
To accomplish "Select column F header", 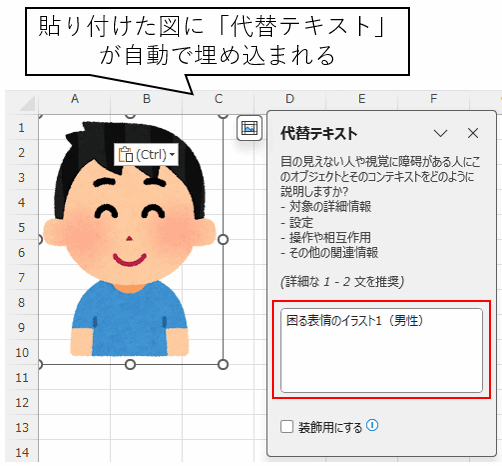I will [433, 99].
